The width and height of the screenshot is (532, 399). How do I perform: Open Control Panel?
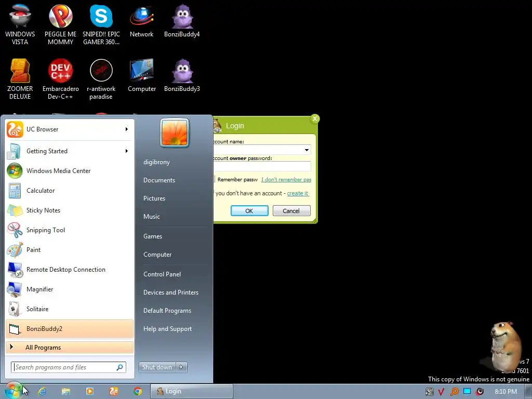162,274
